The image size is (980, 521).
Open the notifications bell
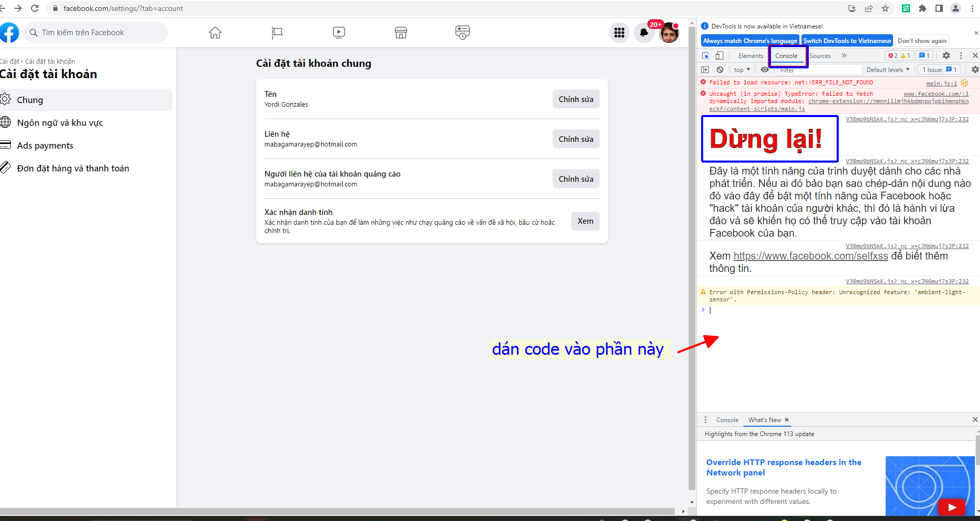[644, 33]
